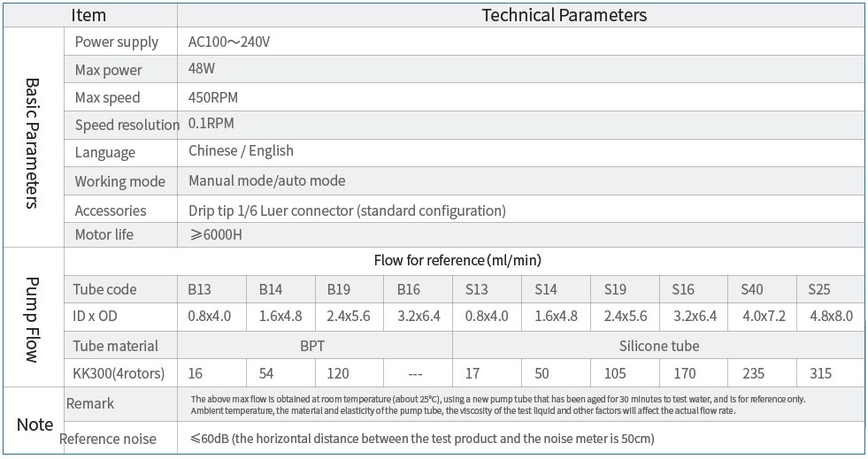Image resolution: width=868 pixels, height=459 pixels.
Task: Select the Speed resolution row label
Action: pos(127,125)
